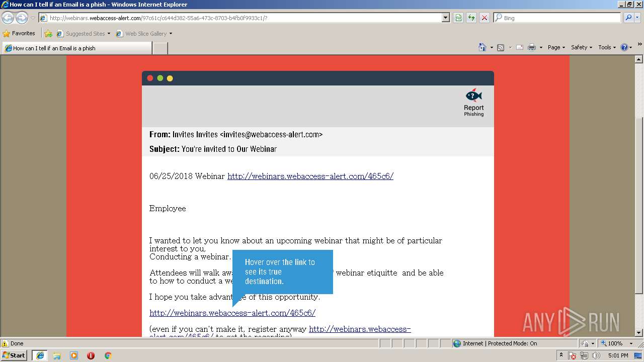Expand the Home button dropdown arrow
The width and height of the screenshot is (644, 362).
(492, 47)
